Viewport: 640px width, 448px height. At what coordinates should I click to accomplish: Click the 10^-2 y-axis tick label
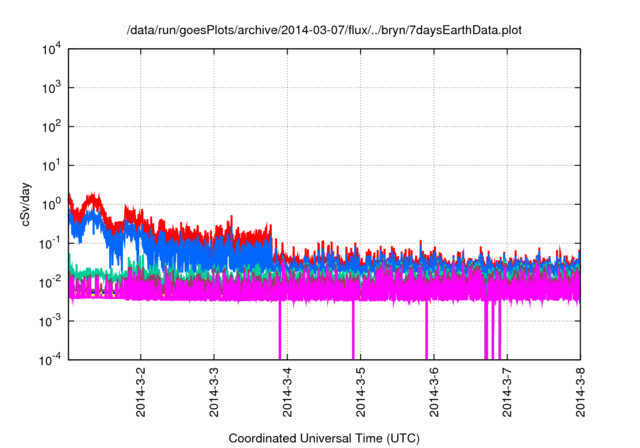click(x=50, y=282)
